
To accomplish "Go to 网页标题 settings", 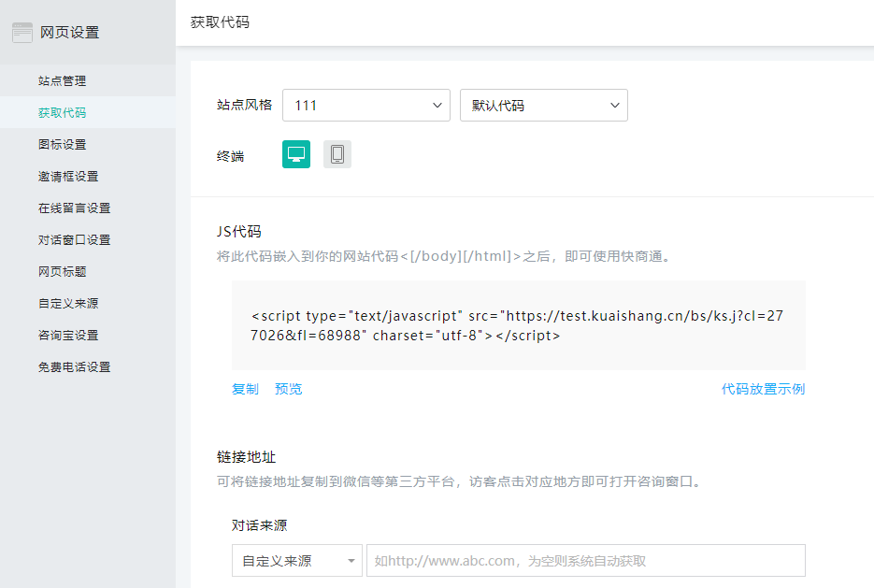I will [x=62, y=272].
